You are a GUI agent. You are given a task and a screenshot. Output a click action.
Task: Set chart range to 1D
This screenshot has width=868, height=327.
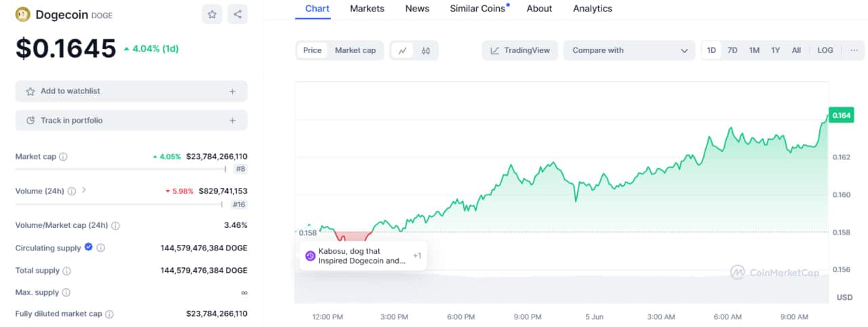(x=711, y=50)
